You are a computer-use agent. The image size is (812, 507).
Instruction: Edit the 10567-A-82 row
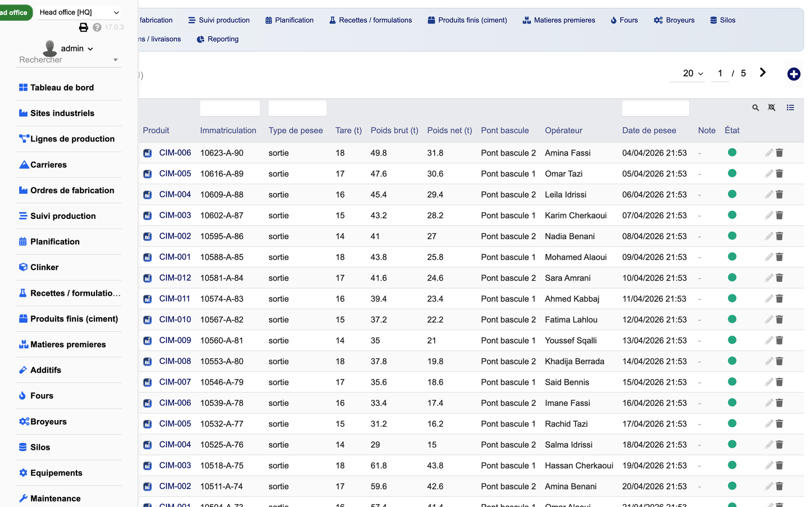[769, 319]
